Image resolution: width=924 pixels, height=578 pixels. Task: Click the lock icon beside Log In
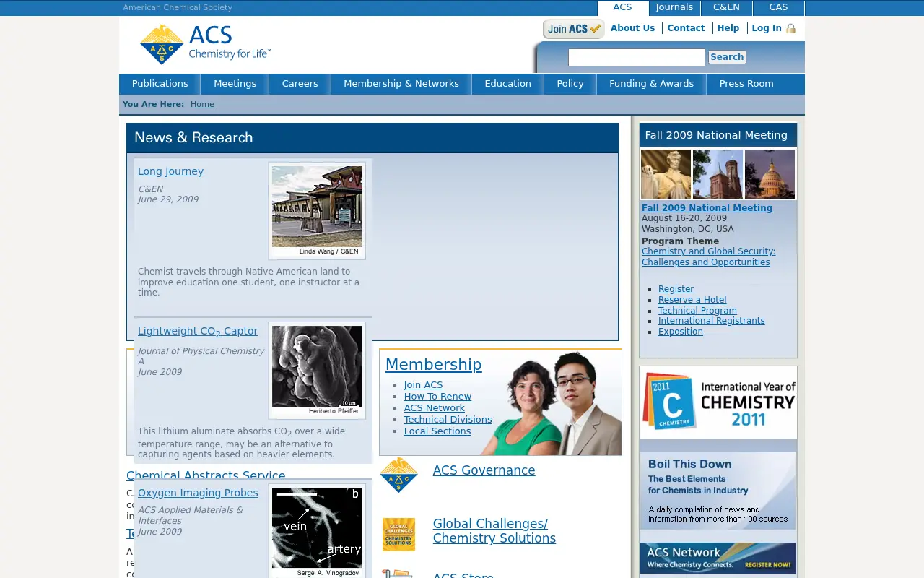pos(790,28)
